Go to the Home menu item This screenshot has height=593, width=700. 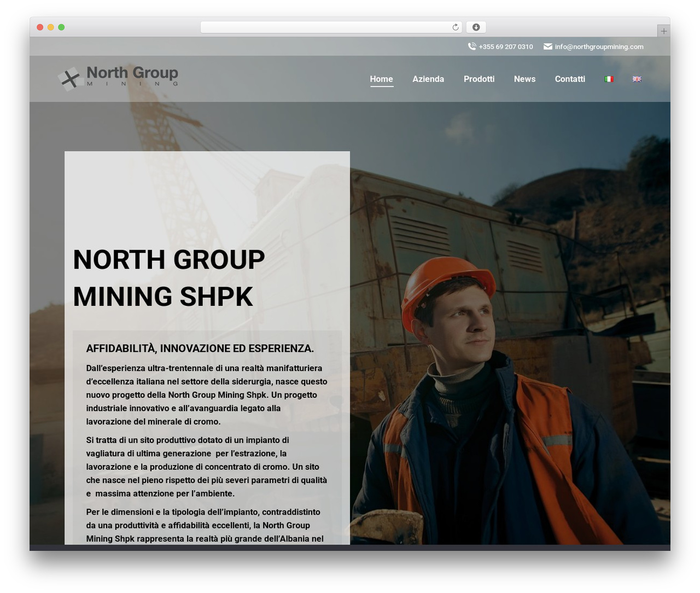(381, 79)
